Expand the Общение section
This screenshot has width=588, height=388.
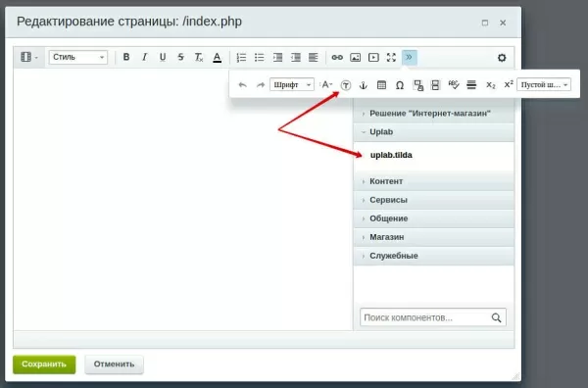point(434,218)
